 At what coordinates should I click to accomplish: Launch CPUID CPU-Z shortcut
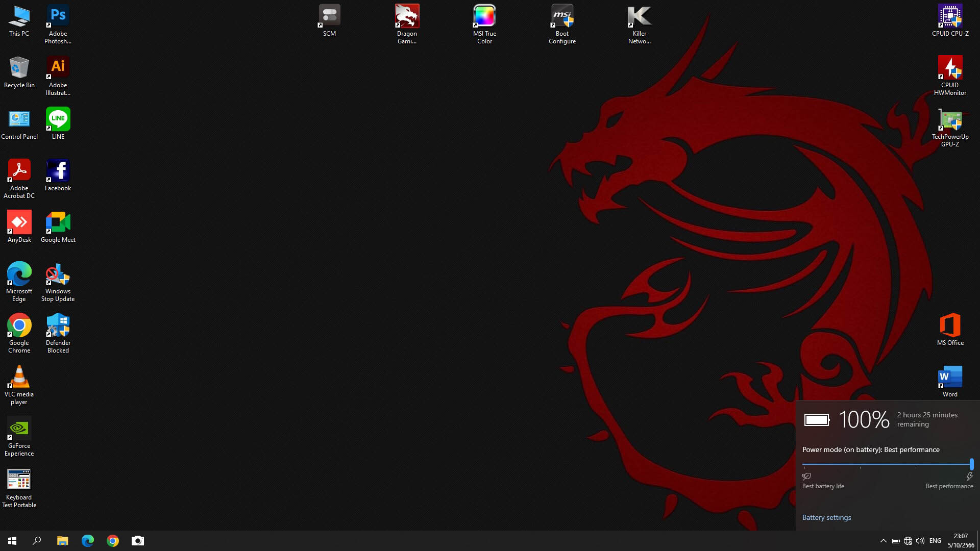pos(950,21)
